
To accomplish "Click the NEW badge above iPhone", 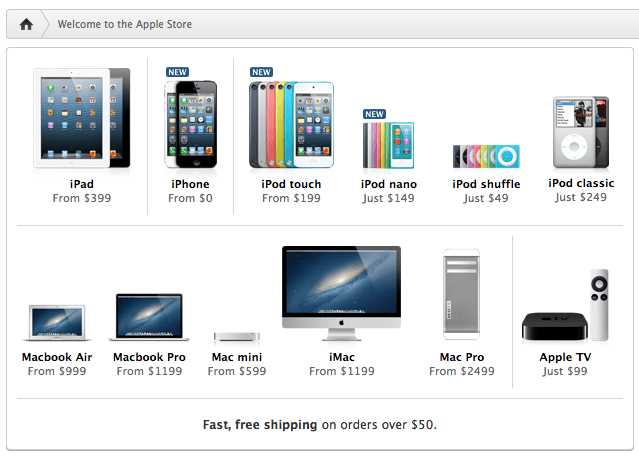I will click(x=177, y=72).
